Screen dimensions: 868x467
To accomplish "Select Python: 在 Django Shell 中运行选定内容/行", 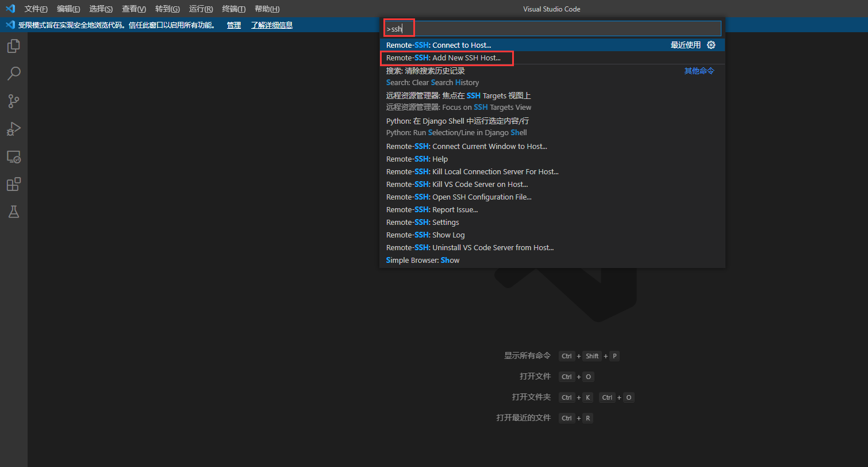I will point(552,127).
